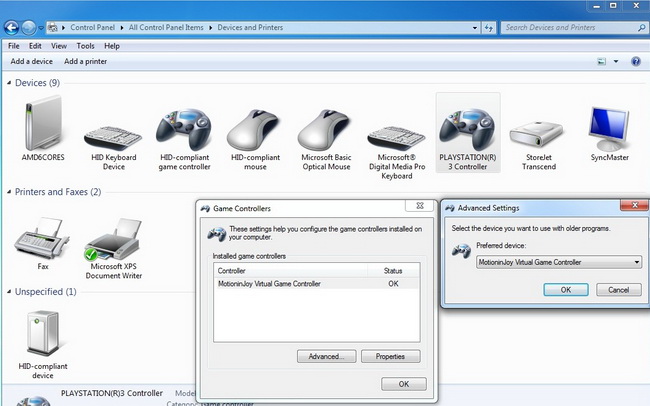Click the Advanced... button in Game Controllers
This screenshot has width=650, height=406.
coord(326,356)
